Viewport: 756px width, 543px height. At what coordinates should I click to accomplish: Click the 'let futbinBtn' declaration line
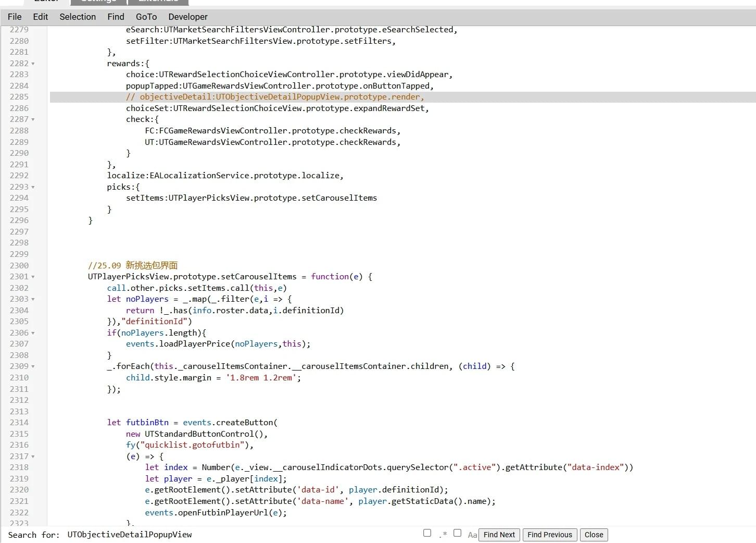pos(192,423)
